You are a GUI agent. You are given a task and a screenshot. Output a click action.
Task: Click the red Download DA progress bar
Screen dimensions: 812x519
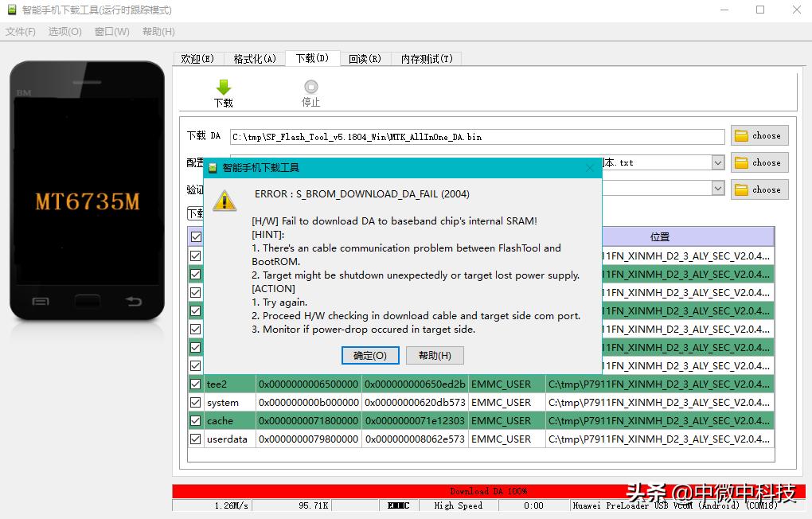[x=488, y=491]
